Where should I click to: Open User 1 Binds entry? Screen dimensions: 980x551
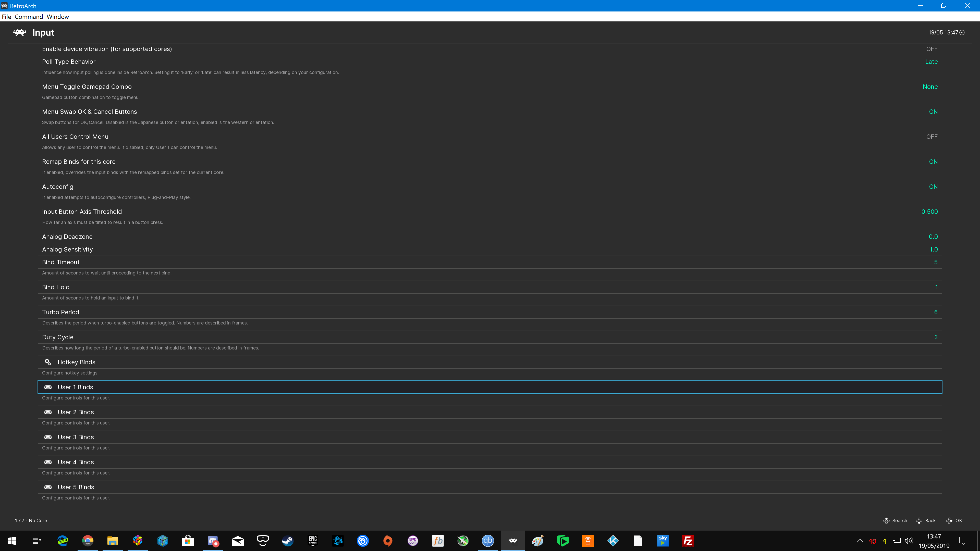[490, 387]
